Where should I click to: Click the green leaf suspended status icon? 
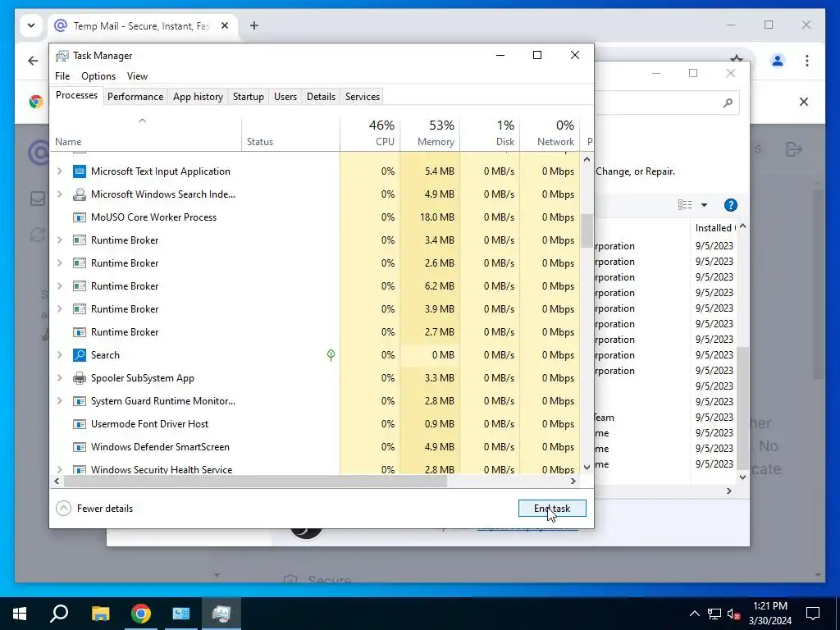tap(331, 354)
